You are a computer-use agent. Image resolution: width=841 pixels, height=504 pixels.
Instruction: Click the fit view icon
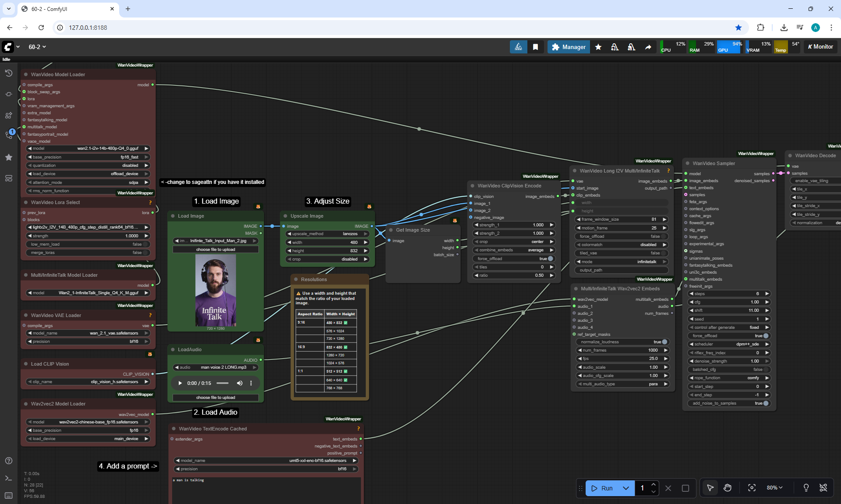tap(752, 488)
